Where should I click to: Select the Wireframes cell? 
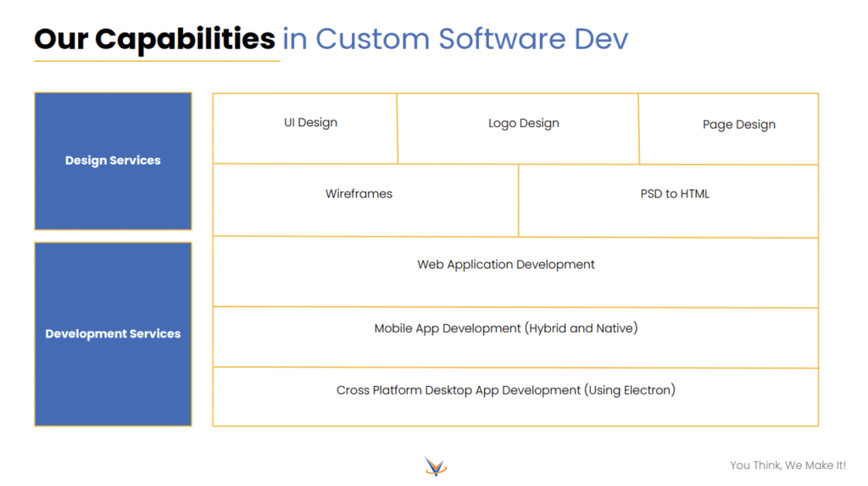click(x=359, y=194)
